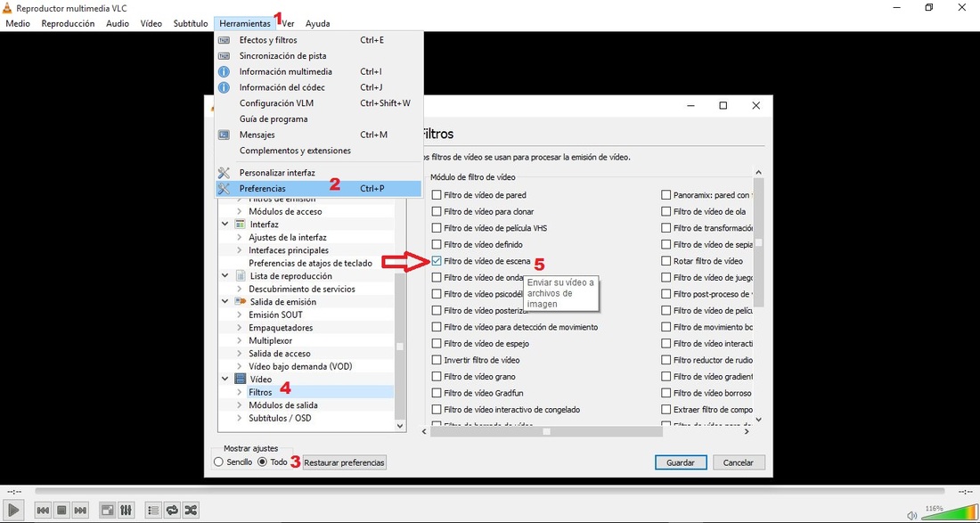Click the Información del códec info icon
Screen dimensions: 980x523
tap(224, 87)
